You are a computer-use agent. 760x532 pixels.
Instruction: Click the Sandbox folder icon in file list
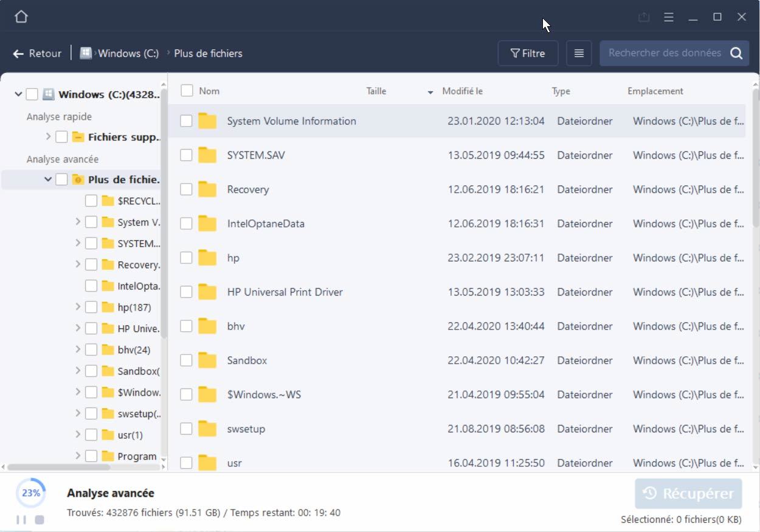(207, 361)
